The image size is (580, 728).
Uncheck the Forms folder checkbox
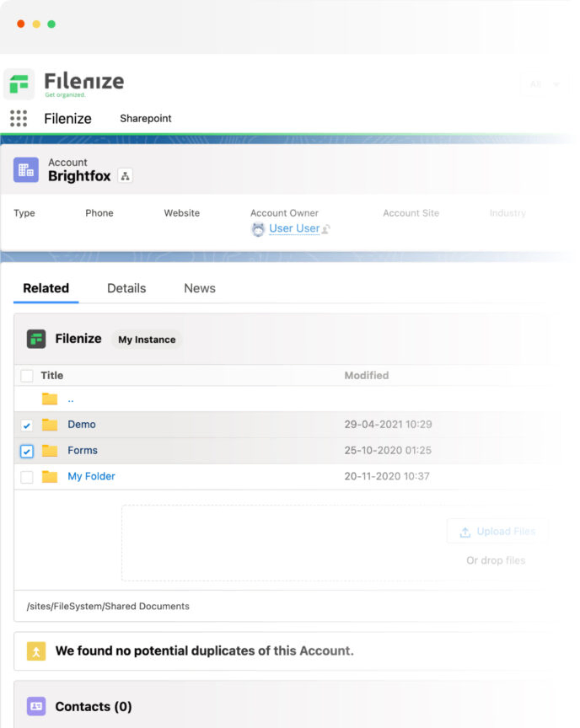(x=27, y=451)
